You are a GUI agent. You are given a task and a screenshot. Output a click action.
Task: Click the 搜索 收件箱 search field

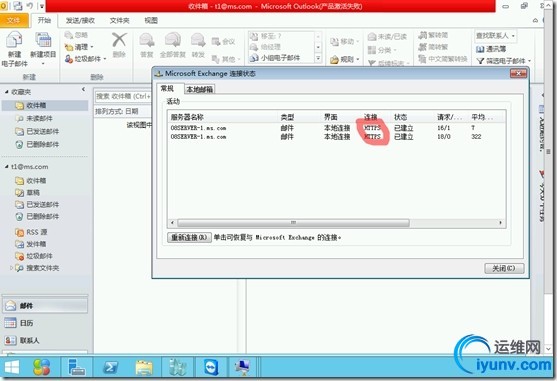tap(123, 96)
